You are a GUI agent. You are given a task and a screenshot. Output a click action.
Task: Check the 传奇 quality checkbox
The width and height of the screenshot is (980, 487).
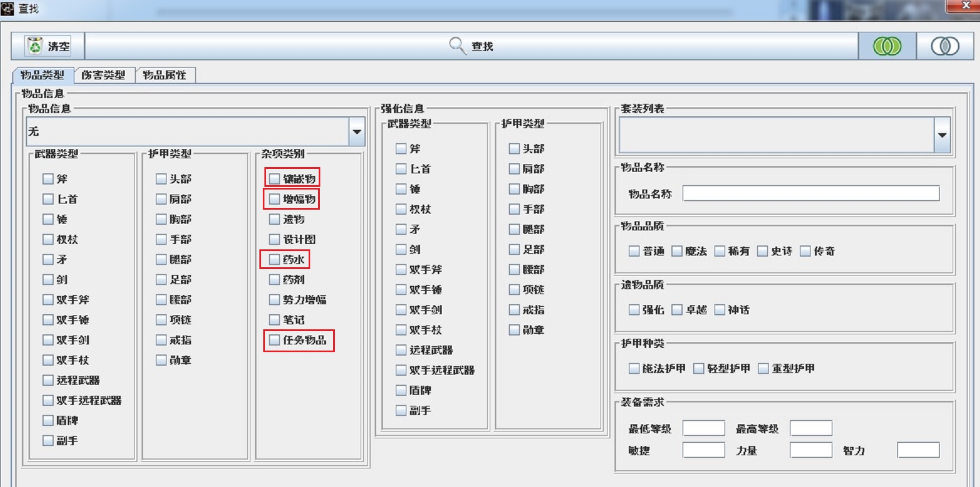point(806,251)
